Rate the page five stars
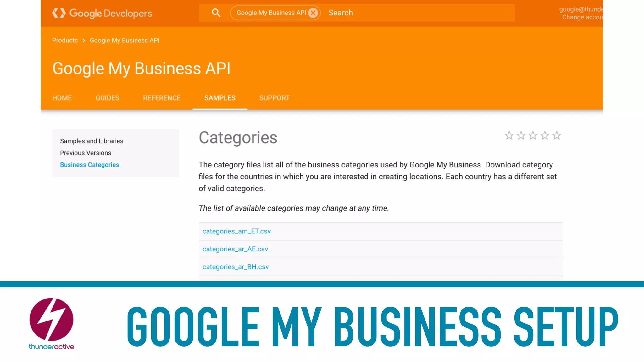This screenshot has height=362, width=644. pyautogui.click(x=557, y=135)
